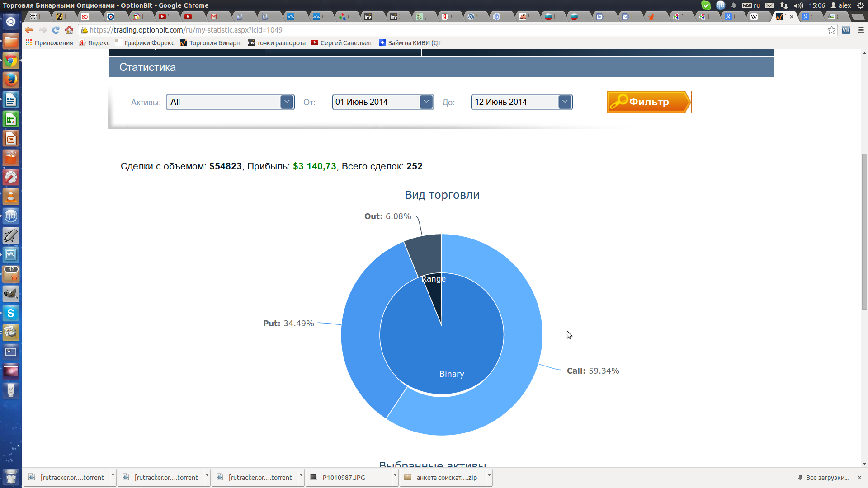Viewport: 868px width, 488px height.
Task: Open the точки разворота bookmark
Action: pos(277,43)
